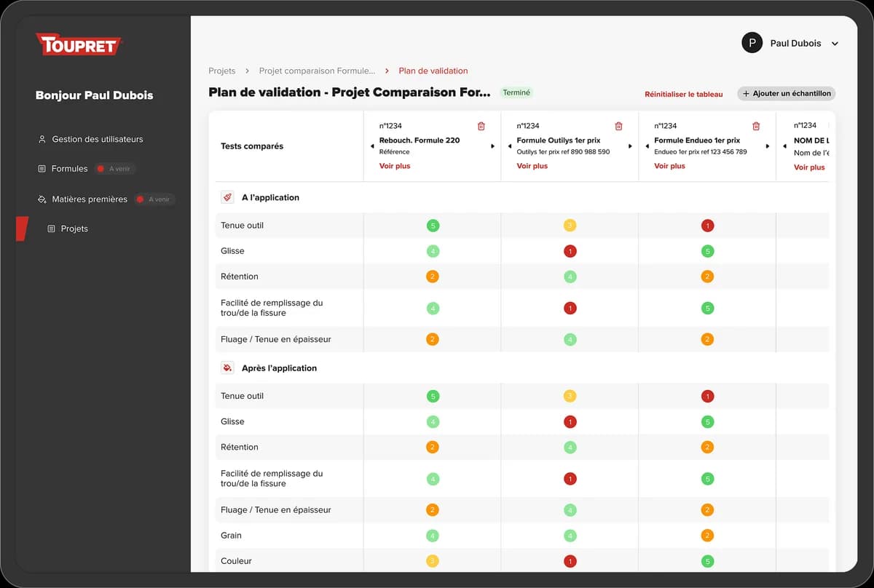874x588 pixels.
Task: Click the Terminé status badge
Action: [x=516, y=92]
